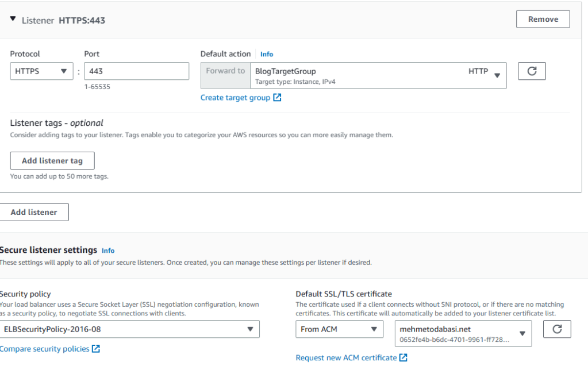Open the Info link beside Default action
Screen dimensions: 588x366
pyautogui.click(x=267, y=54)
